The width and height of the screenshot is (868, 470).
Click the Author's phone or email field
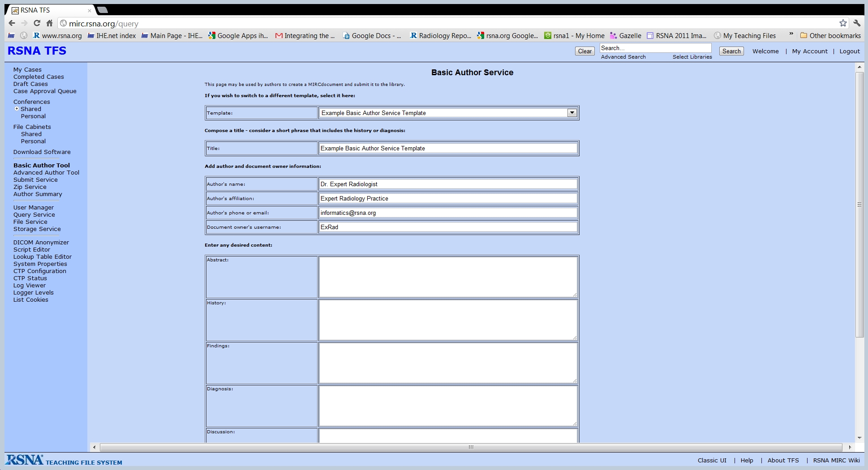[448, 213]
